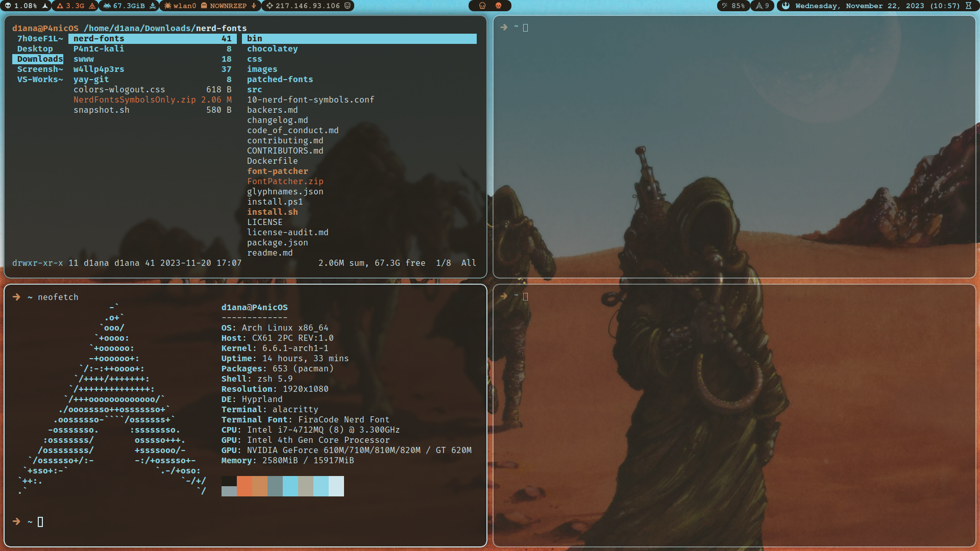Toggle the first skull workspace indicator

482,6
